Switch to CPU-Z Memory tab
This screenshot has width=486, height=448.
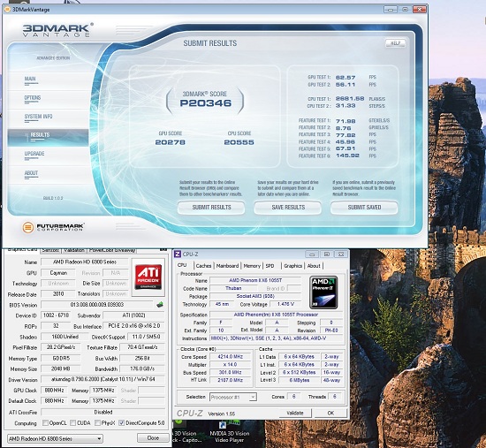coord(252,266)
